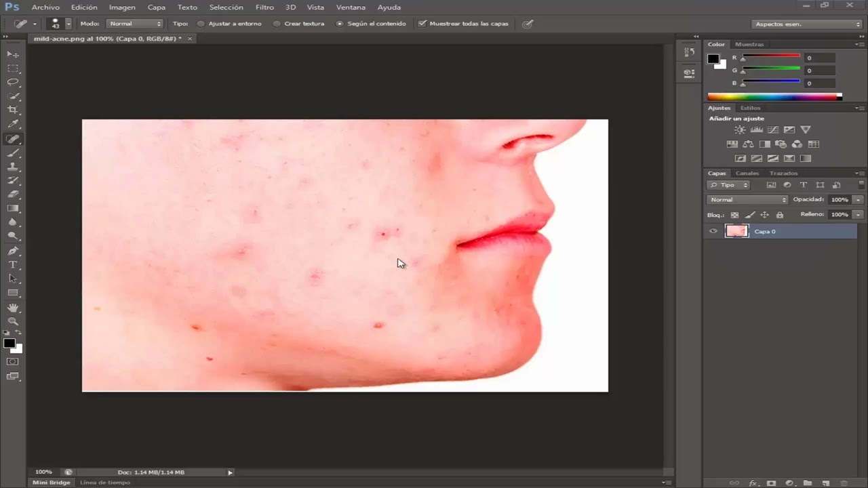Select the Eraser tool
Viewport: 868px width, 488px height.
(x=13, y=195)
